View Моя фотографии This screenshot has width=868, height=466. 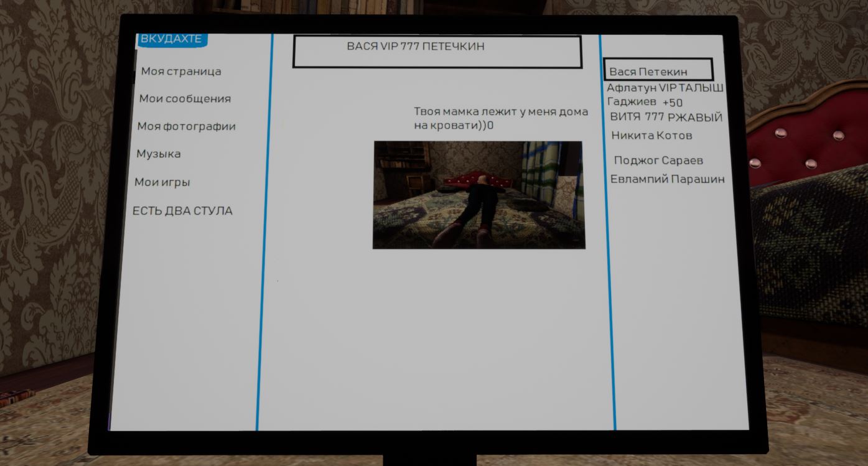click(185, 126)
